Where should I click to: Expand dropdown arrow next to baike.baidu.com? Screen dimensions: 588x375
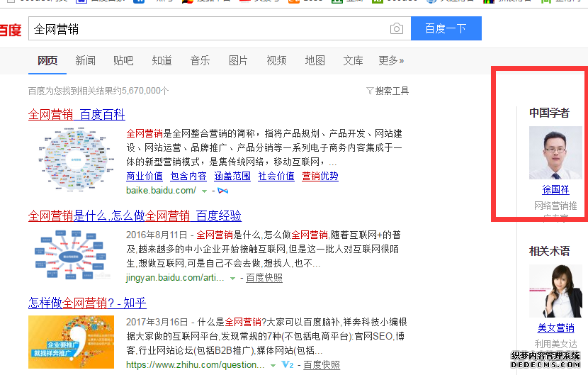click(204, 191)
